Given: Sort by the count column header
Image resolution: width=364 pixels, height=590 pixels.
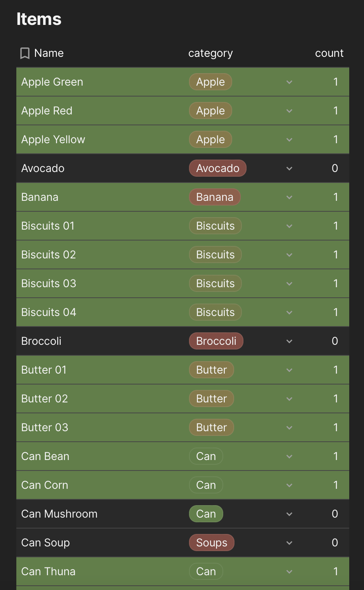Looking at the screenshot, I should [329, 53].
